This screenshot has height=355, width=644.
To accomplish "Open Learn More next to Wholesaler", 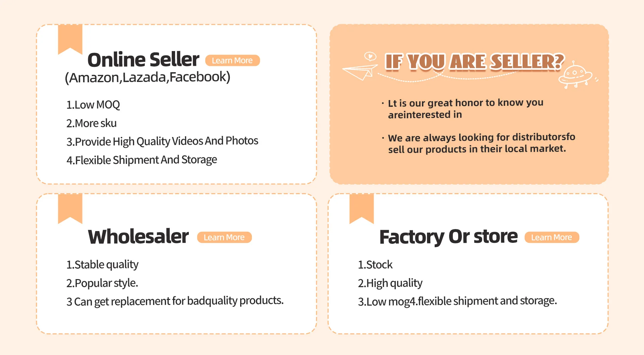I will [224, 237].
